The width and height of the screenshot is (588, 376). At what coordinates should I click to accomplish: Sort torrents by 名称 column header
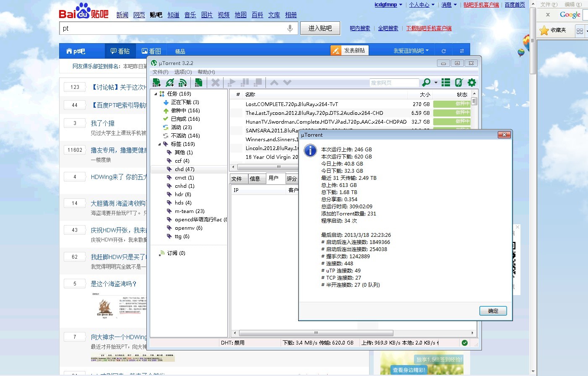coord(325,95)
